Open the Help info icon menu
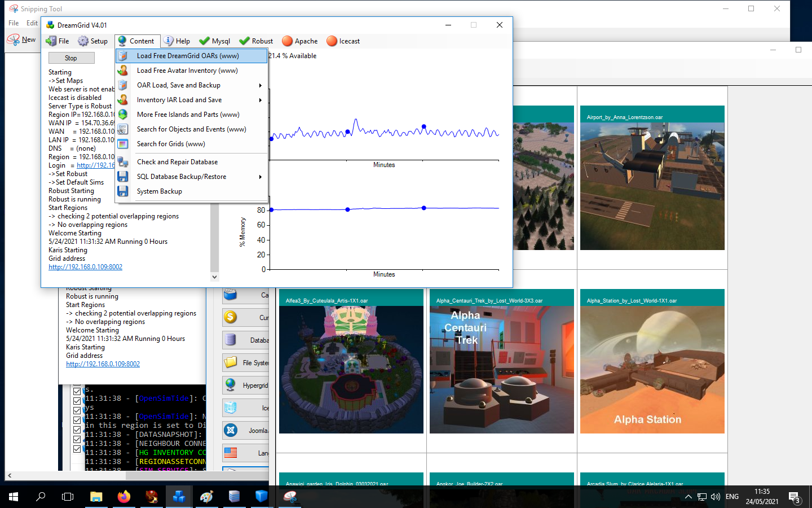This screenshot has height=508, width=812. 169,41
